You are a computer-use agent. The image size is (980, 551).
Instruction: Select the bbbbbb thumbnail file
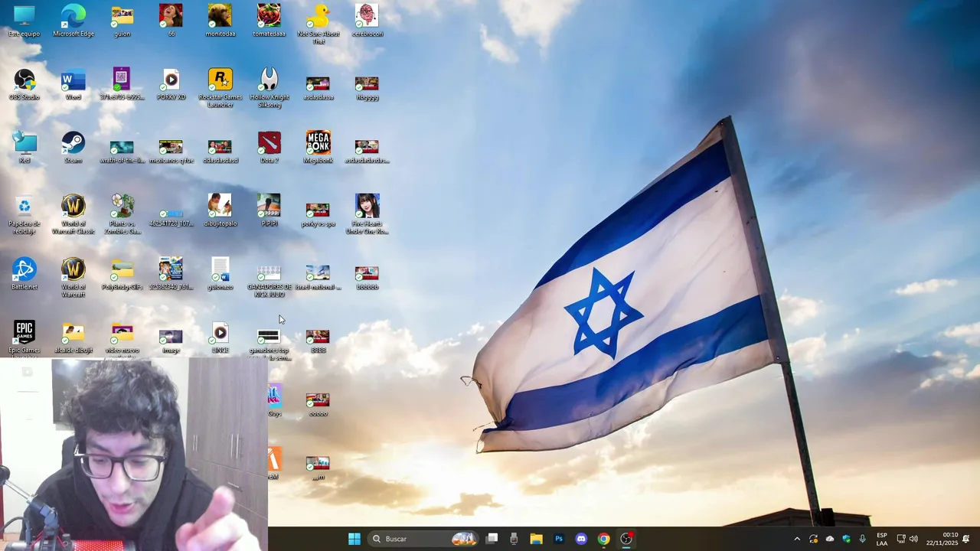click(367, 277)
